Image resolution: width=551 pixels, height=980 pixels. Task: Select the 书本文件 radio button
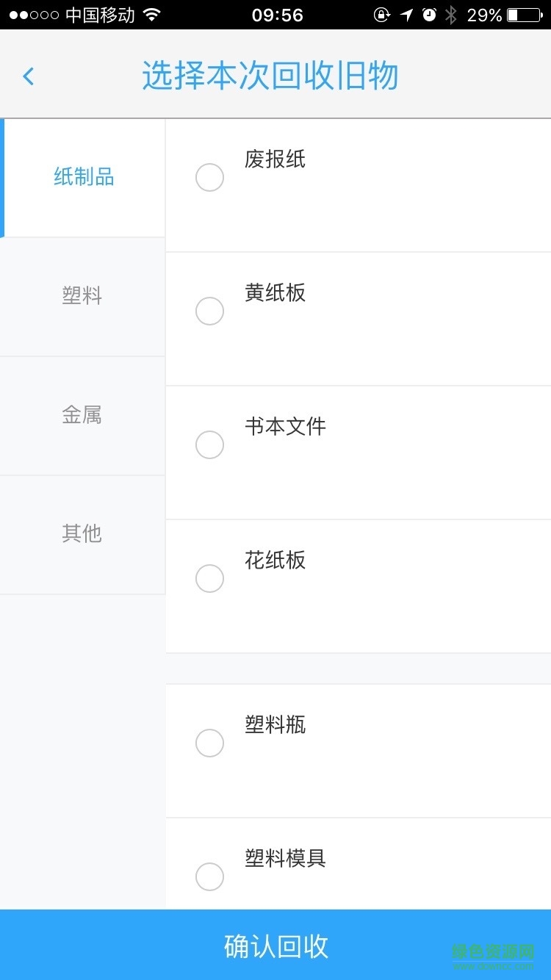pyautogui.click(x=209, y=445)
